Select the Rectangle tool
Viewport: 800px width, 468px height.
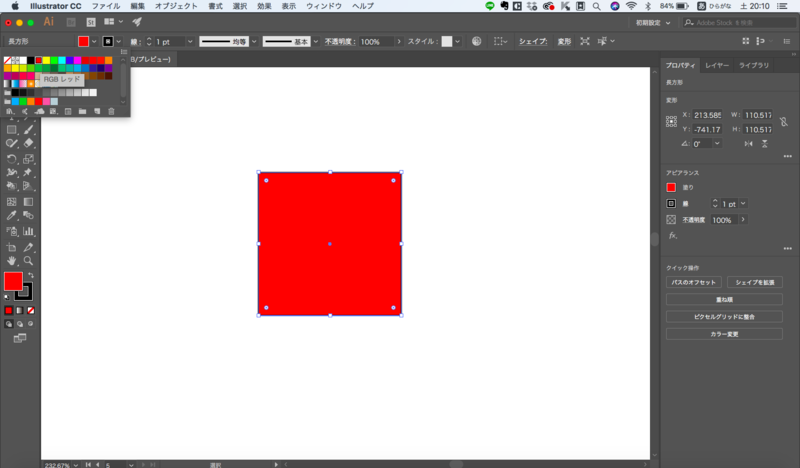point(11,130)
